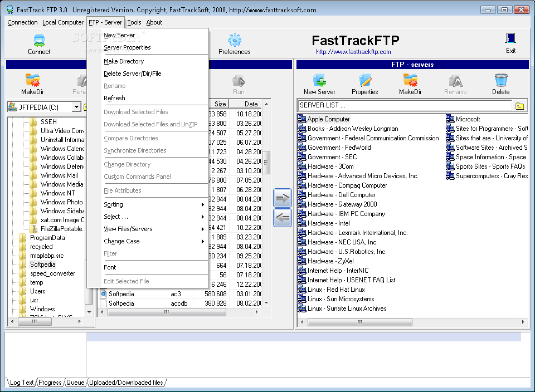Image resolution: width=535 pixels, height=392 pixels.
Task: Click local panel MakeDir icon
Action: tap(33, 80)
